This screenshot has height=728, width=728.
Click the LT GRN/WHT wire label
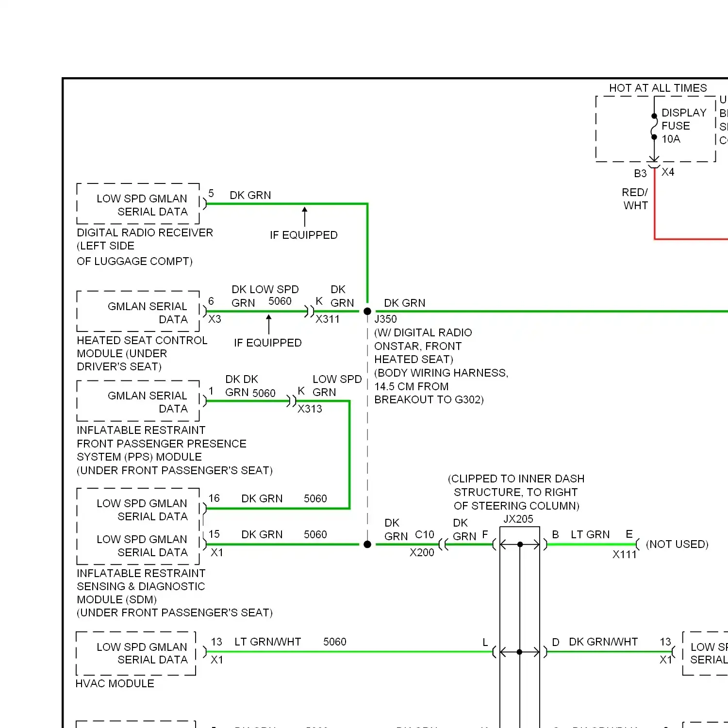pyautogui.click(x=268, y=642)
